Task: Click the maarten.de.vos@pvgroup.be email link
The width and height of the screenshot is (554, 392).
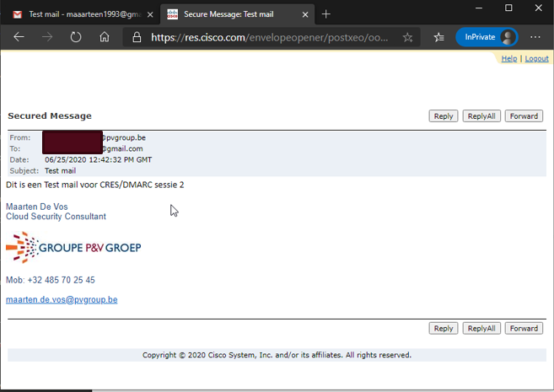Action: [x=62, y=299]
